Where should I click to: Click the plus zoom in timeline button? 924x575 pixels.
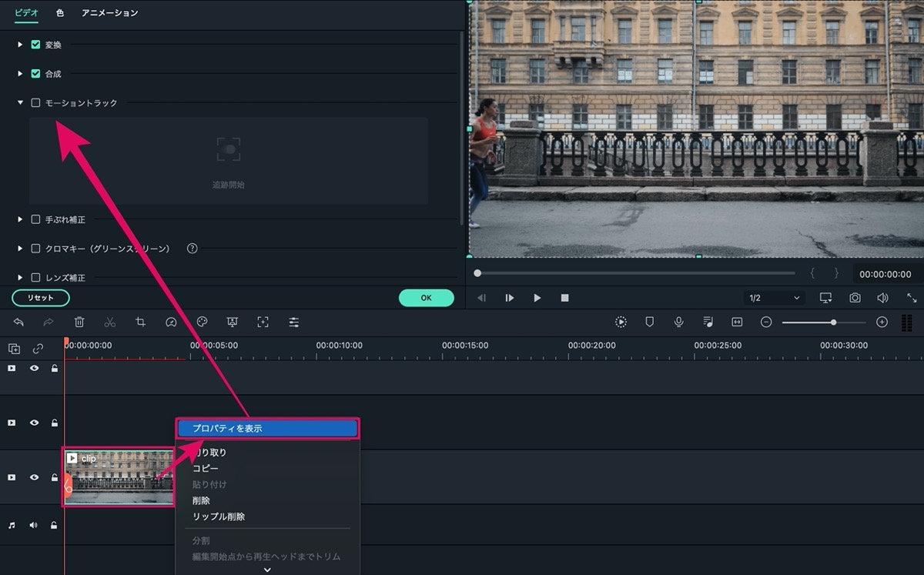(882, 322)
